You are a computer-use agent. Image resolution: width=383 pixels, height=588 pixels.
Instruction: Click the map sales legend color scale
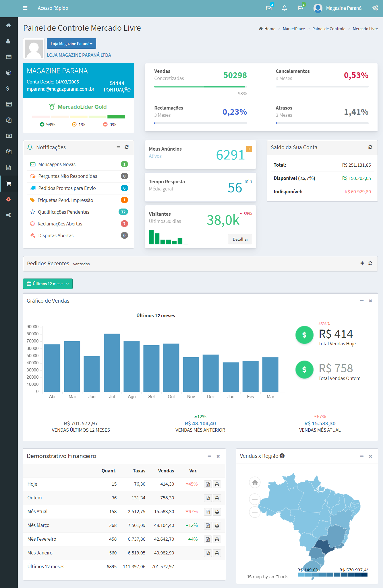pos(332,575)
